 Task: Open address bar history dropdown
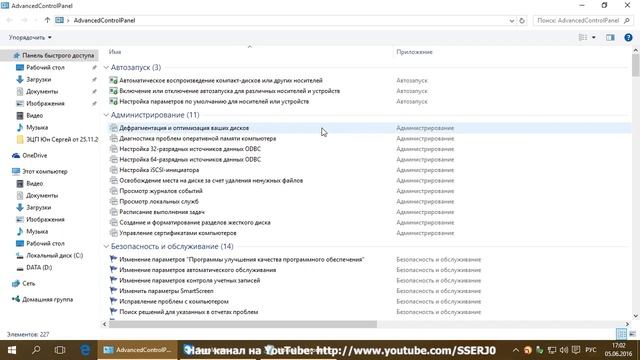coord(511,20)
